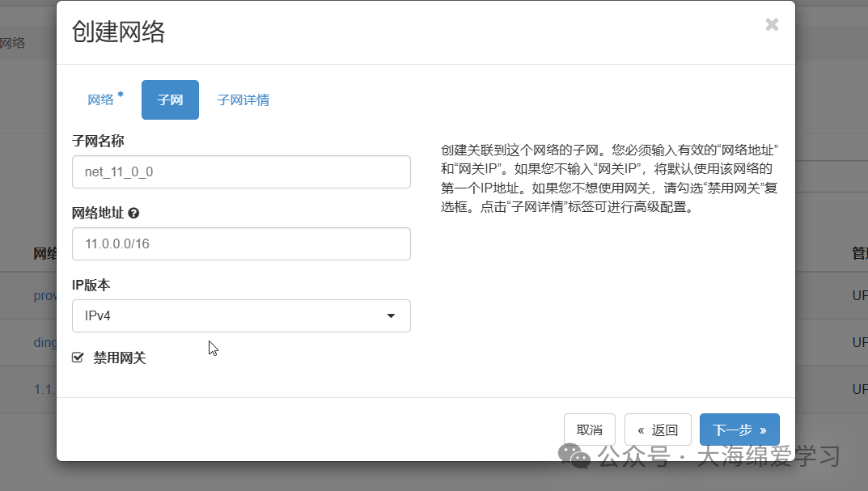Click the 管理 column header
The image size is (868, 491).
[859, 252]
